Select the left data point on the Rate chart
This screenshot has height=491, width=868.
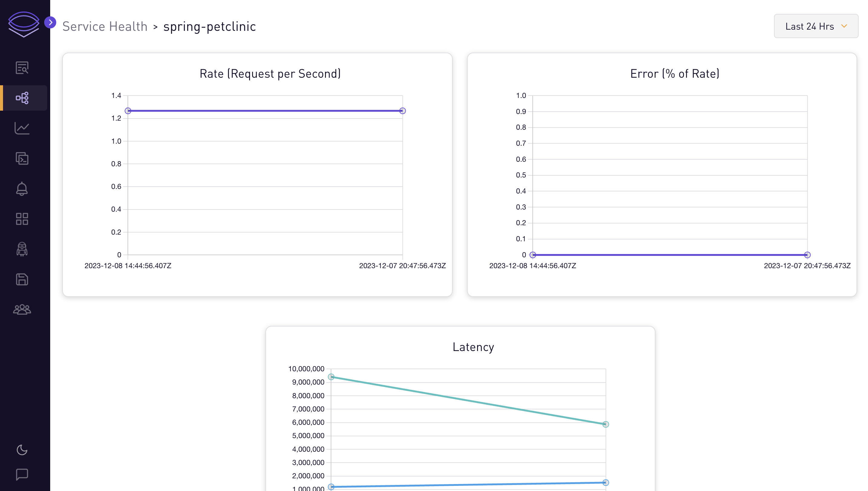[128, 111]
